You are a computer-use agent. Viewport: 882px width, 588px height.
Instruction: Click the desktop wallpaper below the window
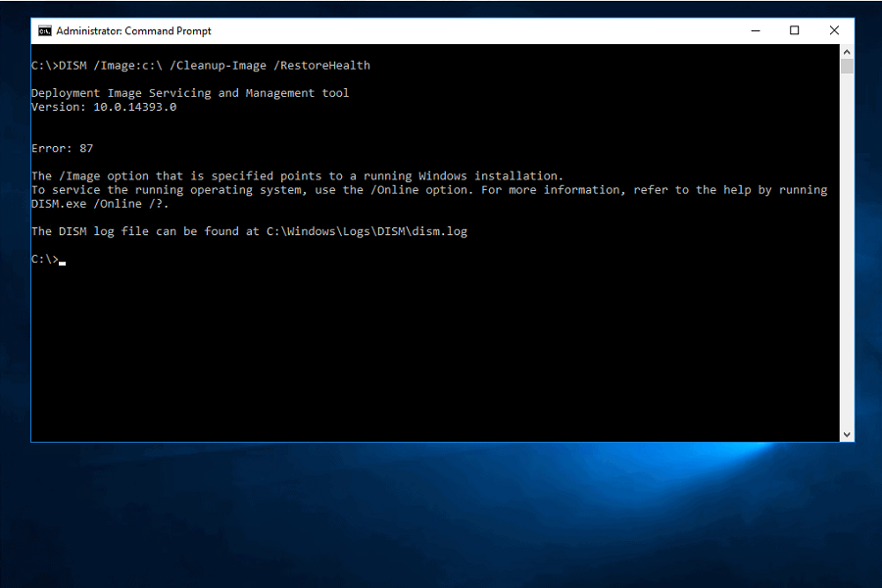coord(441,519)
